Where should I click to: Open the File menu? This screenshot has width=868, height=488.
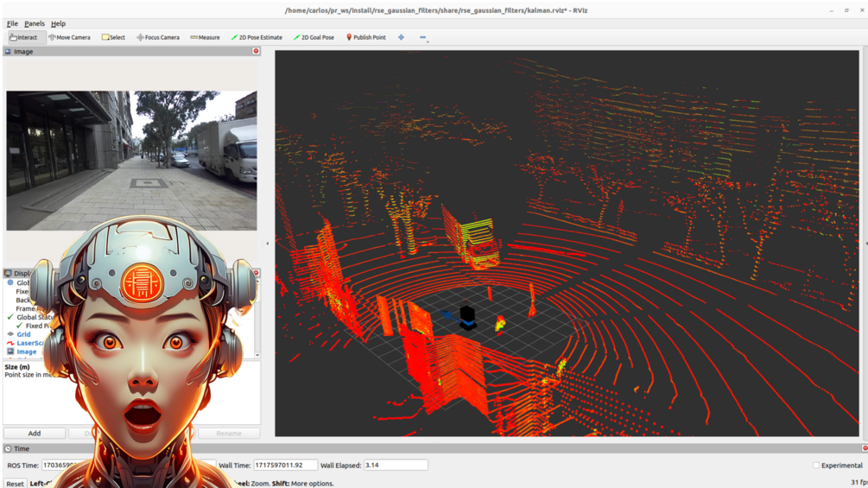click(12, 24)
